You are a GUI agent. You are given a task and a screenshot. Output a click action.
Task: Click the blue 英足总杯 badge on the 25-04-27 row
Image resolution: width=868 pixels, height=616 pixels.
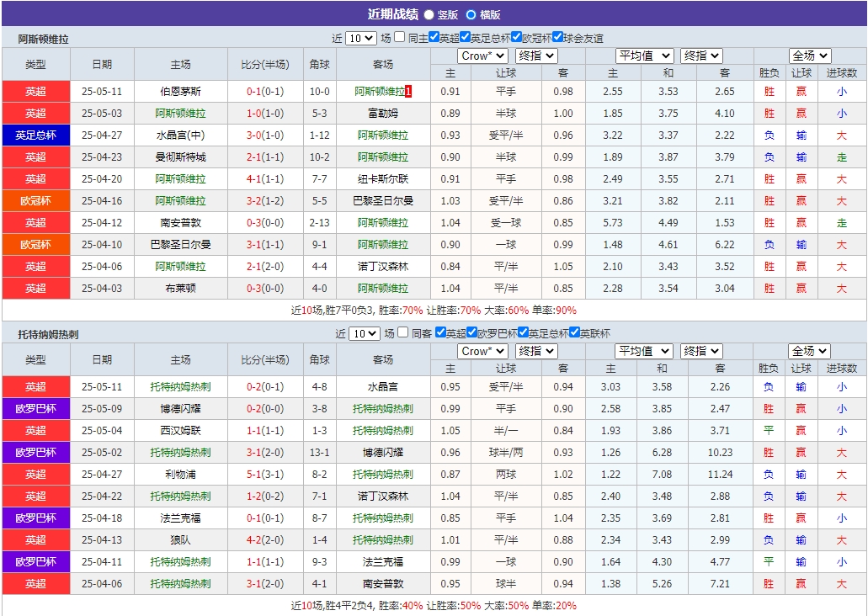coord(35,135)
